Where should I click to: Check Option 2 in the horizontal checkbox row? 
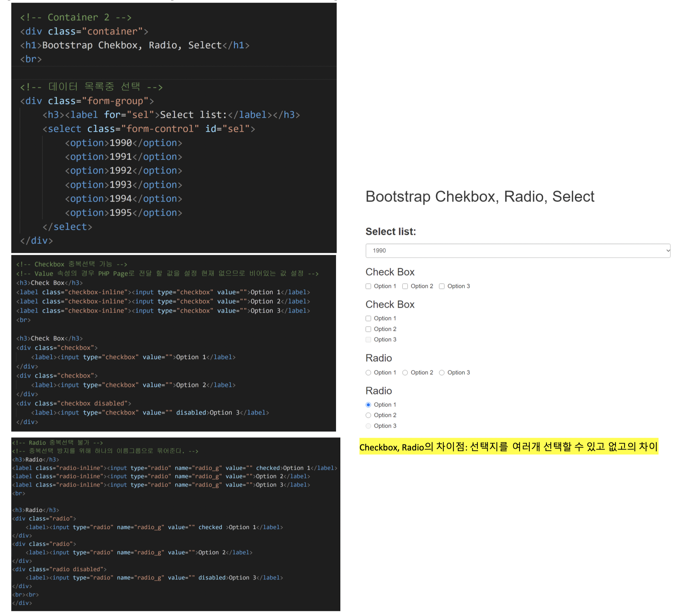pyautogui.click(x=405, y=286)
